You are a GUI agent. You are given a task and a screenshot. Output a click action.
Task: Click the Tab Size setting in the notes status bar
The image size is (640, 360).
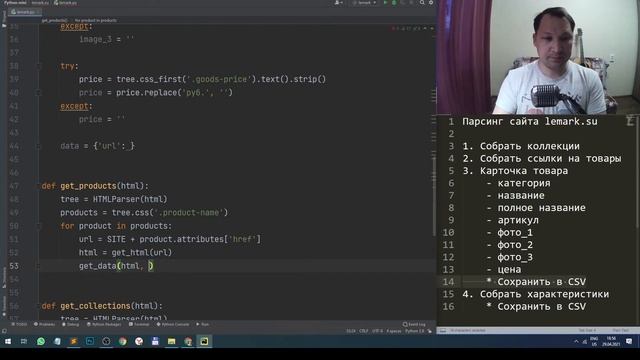coord(587,330)
